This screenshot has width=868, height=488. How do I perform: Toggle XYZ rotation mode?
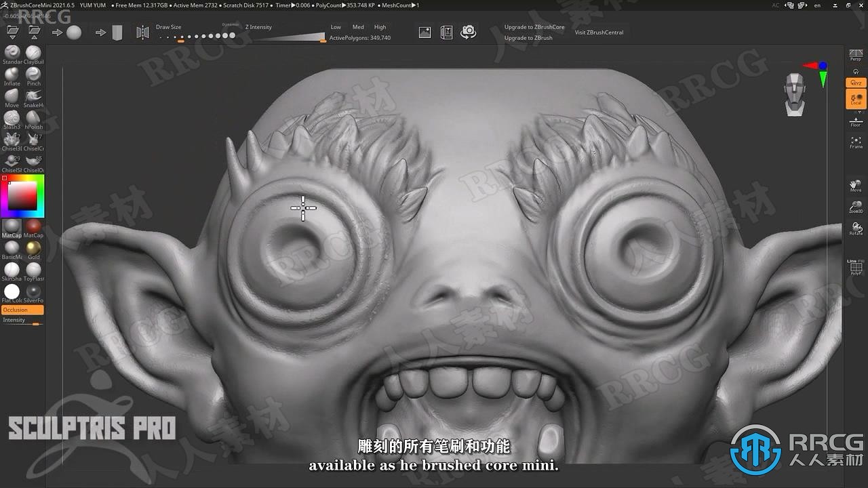(x=856, y=83)
